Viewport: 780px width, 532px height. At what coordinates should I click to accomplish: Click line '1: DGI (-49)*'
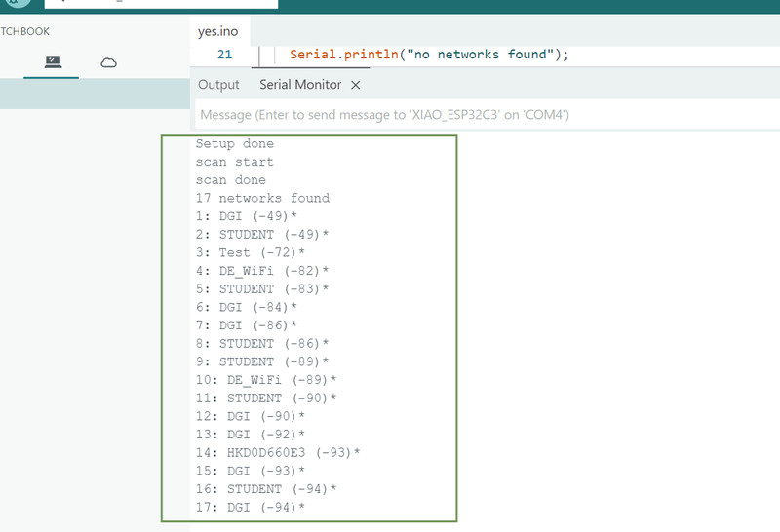pos(247,216)
